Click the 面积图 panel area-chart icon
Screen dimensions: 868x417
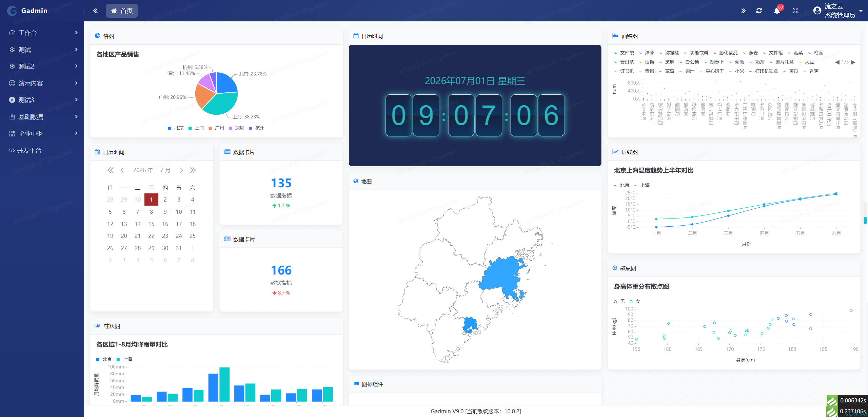(x=615, y=36)
